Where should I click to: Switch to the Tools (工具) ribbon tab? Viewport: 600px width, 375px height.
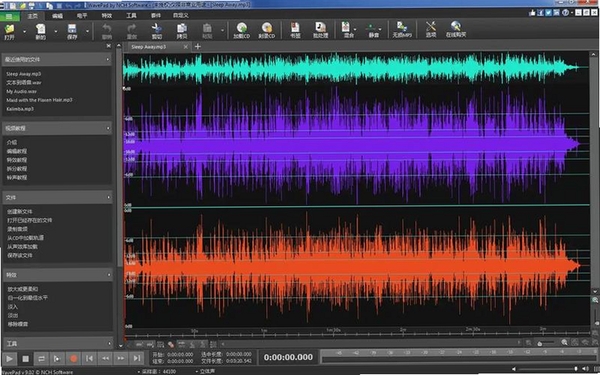click(131, 16)
